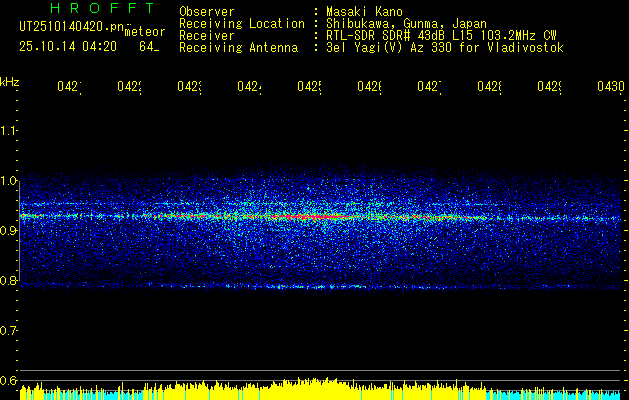Click the faint signal line near 0.8 kHz
Screen dimensions: 629x400
[x=320, y=286]
